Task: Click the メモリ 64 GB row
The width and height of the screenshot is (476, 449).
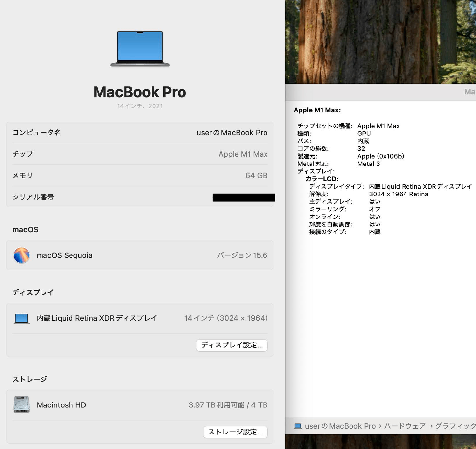Action: (140, 175)
